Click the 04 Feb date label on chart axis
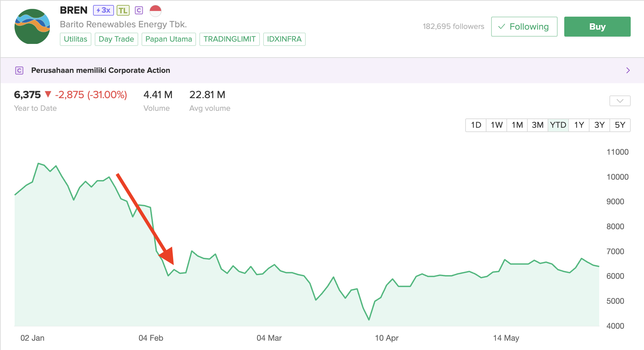Viewport: 644px width, 350px height. (x=151, y=338)
